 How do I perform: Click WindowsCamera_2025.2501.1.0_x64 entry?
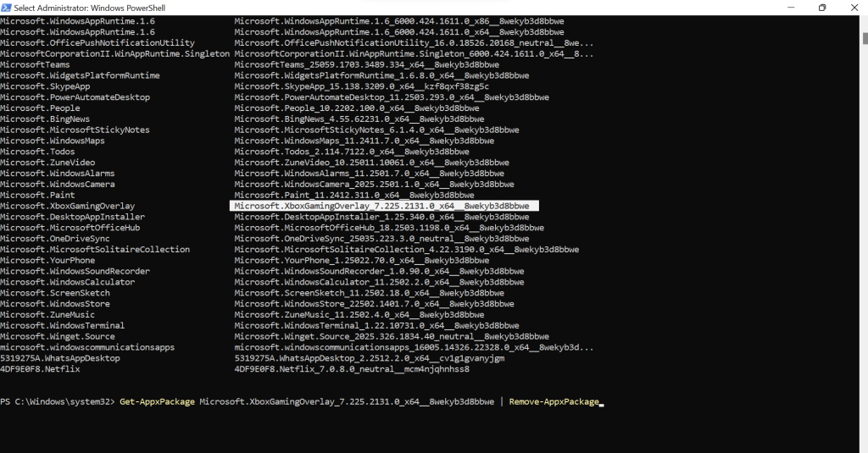pos(374,185)
